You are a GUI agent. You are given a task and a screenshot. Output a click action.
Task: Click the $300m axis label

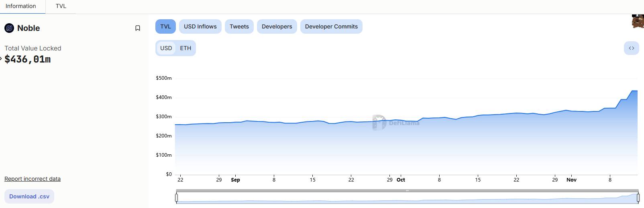(164, 117)
